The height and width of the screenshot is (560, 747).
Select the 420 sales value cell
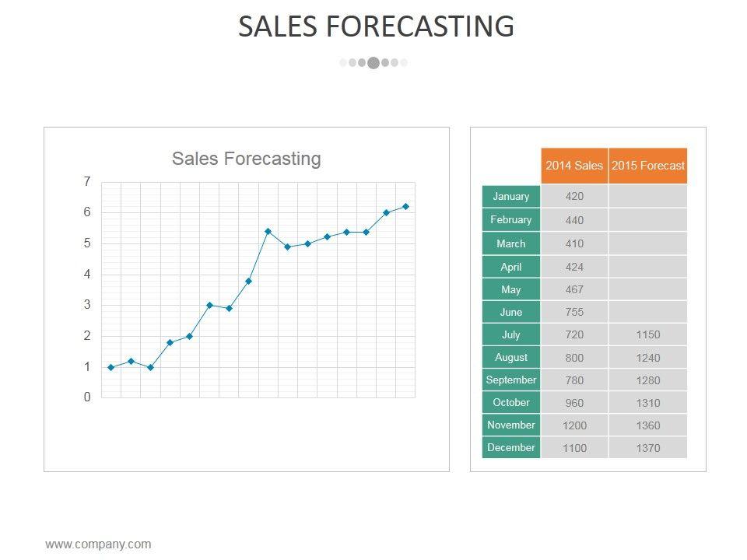(574, 197)
